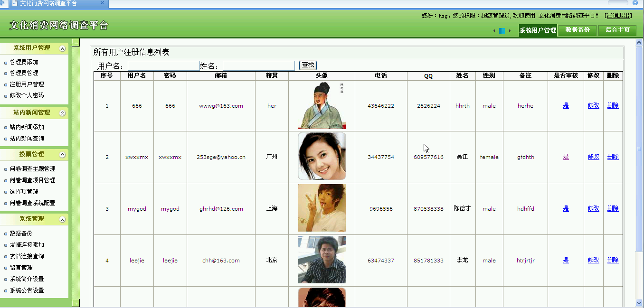Collapse the 系统用户管理 sidebar section chevron

coord(62,48)
